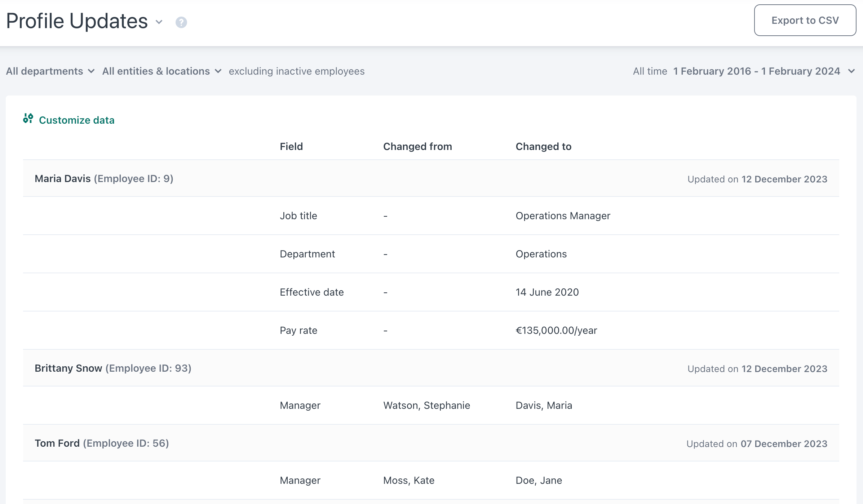This screenshot has height=504, width=863.
Task: Click the help question mark icon
Action: pyautogui.click(x=181, y=22)
